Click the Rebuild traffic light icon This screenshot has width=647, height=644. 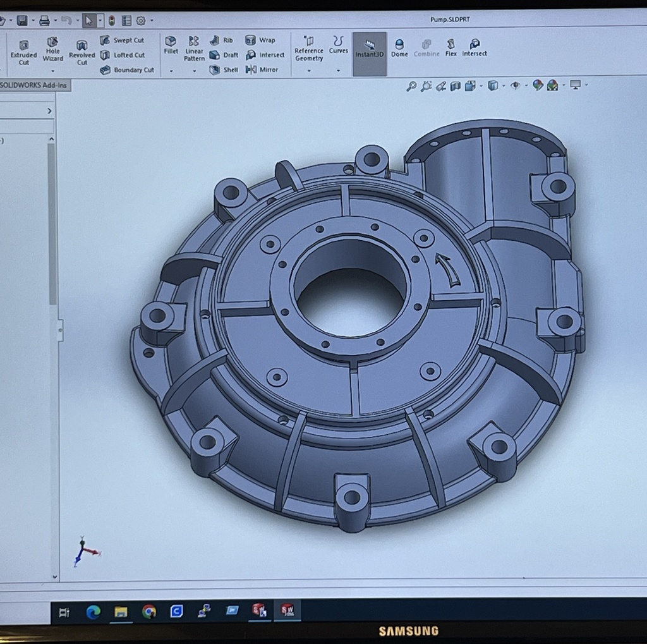click(112, 21)
